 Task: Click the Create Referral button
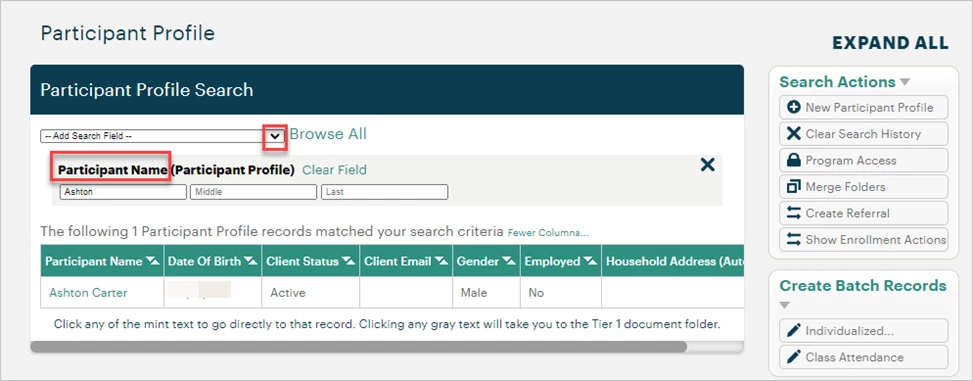point(863,213)
